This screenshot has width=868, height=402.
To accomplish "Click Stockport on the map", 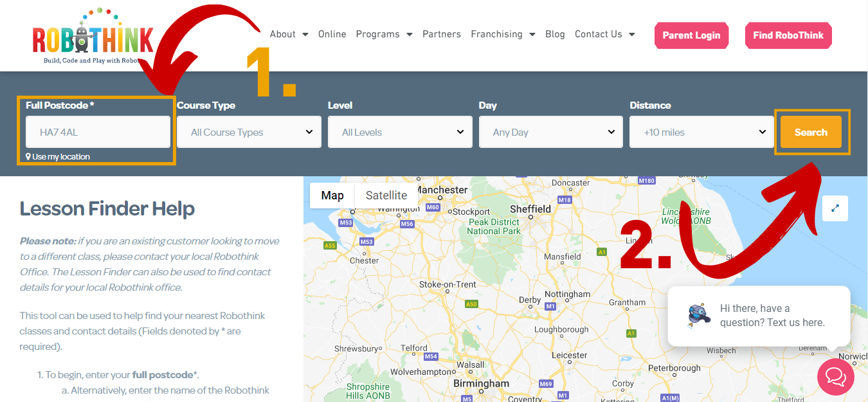I will [471, 212].
